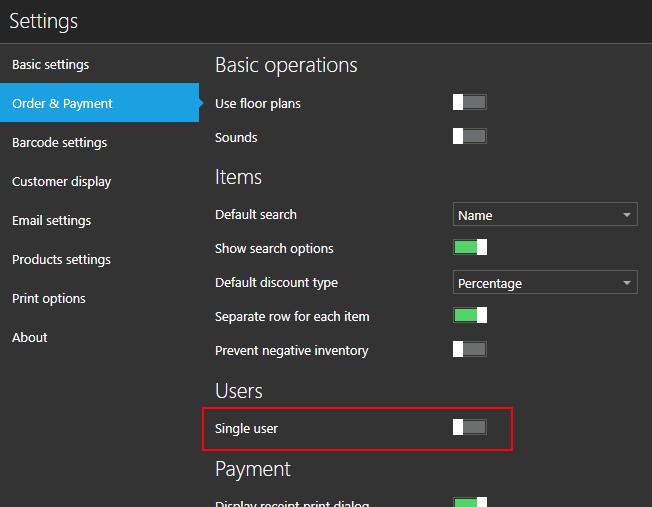Enable Prevent negative inventory
Screen dimensions: 652x507
click(469, 350)
